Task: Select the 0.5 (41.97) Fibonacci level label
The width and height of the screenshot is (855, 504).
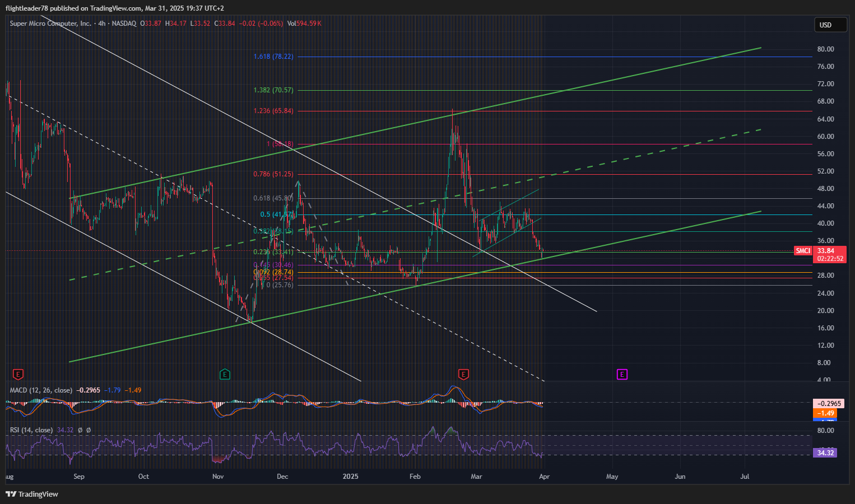Action: click(x=277, y=214)
